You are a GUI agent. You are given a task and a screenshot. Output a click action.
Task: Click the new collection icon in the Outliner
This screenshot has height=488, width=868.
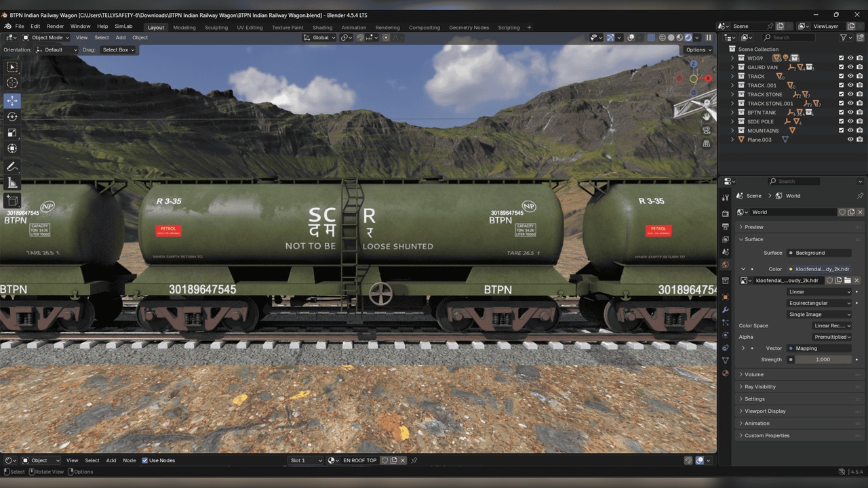pos(861,37)
